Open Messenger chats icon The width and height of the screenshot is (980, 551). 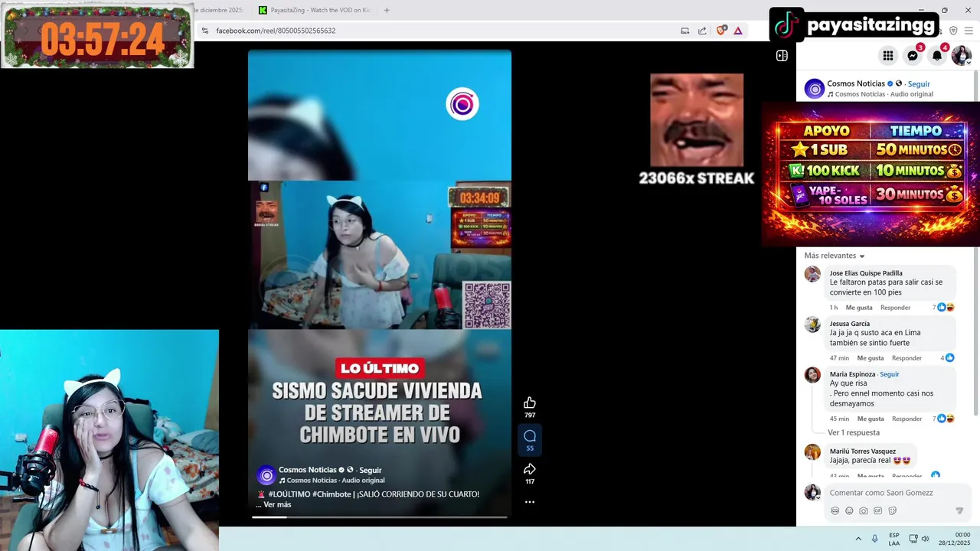(913, 55)
